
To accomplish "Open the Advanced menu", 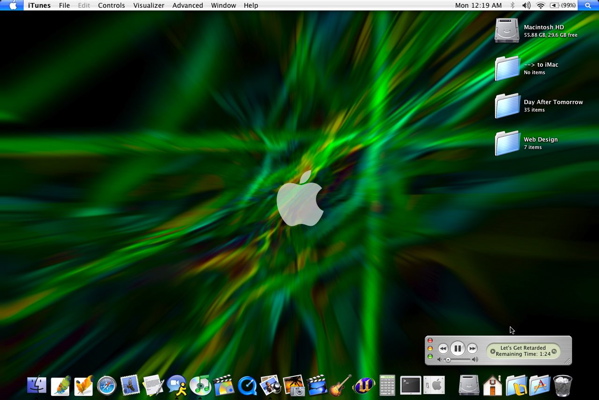I will pyautogui.click(x=188, y=5).
